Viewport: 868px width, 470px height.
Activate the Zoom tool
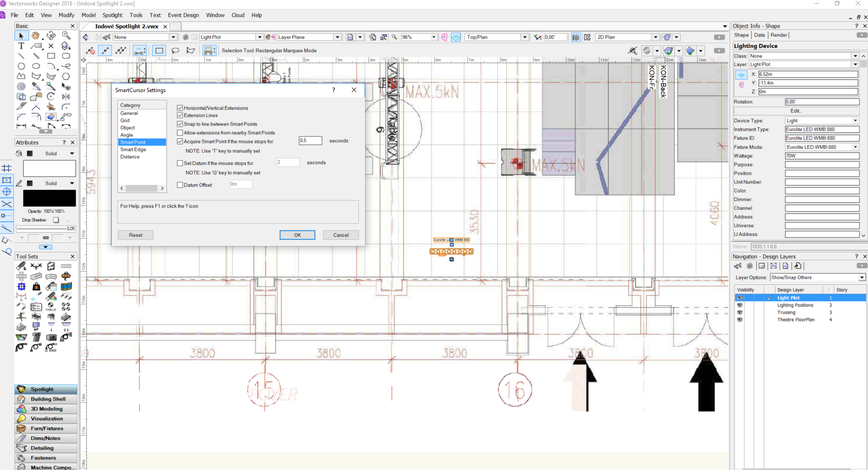[66, 36]
